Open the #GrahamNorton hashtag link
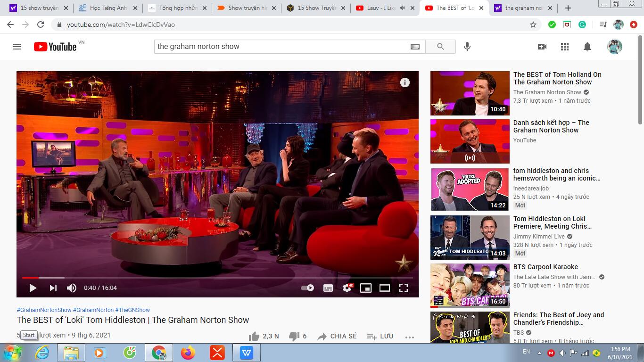The image size is (644, 362). (93, 310)
